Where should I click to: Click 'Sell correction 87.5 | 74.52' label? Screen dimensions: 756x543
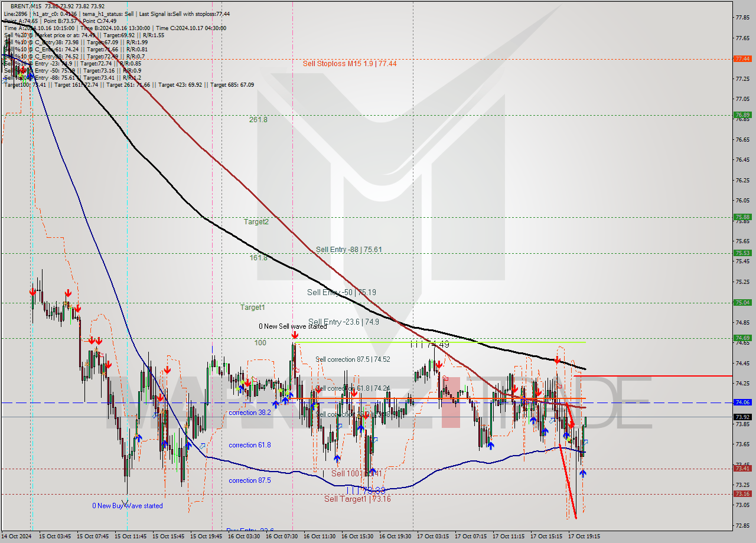click(353, 359)
